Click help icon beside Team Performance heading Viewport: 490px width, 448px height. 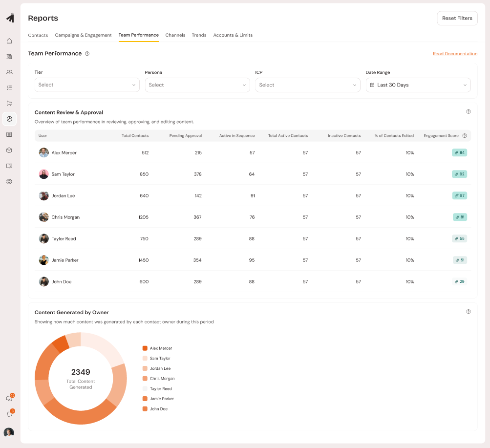(87, 54)
